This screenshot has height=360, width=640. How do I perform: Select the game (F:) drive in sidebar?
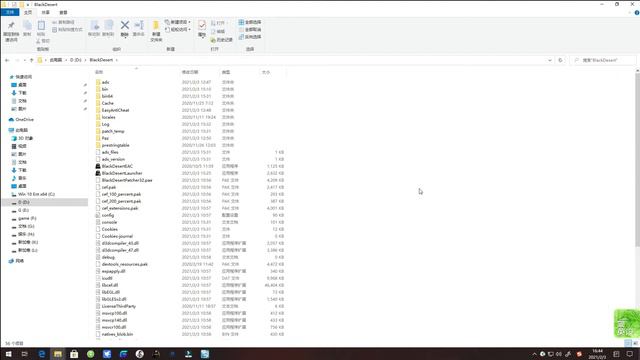pos(27,218)
